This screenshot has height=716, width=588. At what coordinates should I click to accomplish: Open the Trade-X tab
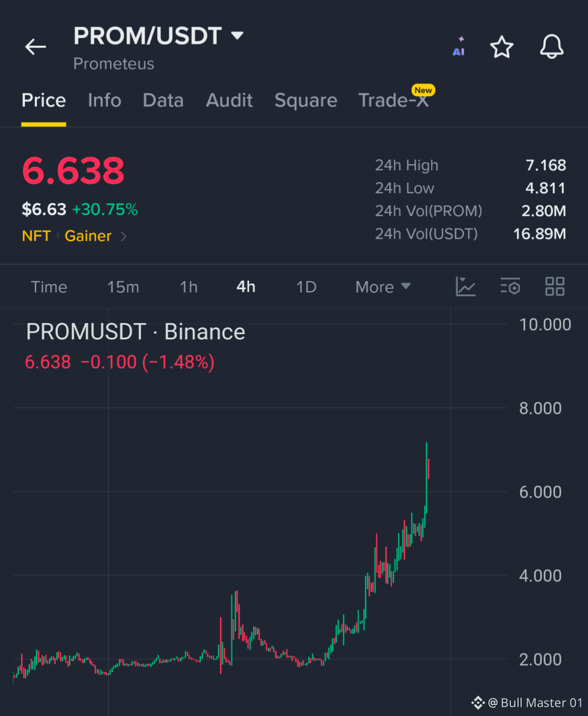393,100
